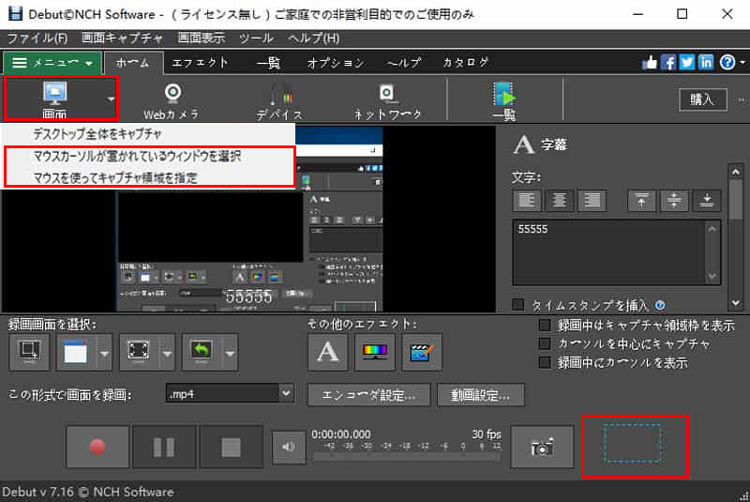Open the 画面表示 menu

point(201,38)
